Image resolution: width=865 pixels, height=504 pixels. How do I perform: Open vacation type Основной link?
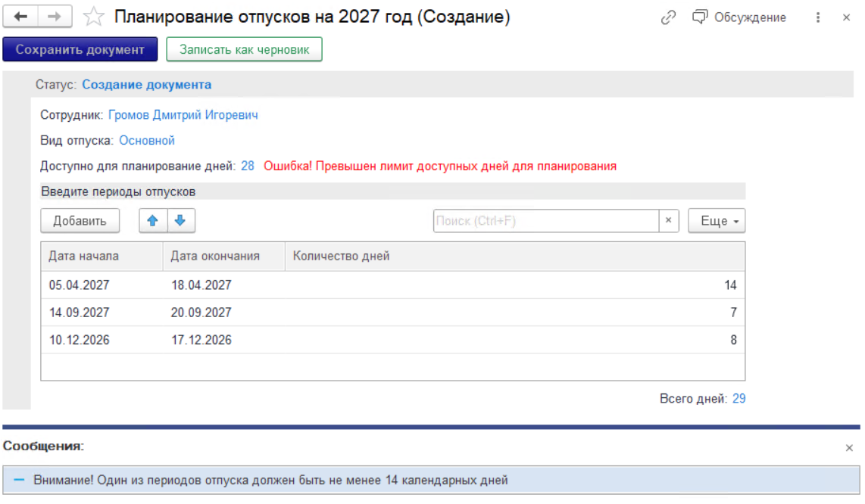coord(147,140)
